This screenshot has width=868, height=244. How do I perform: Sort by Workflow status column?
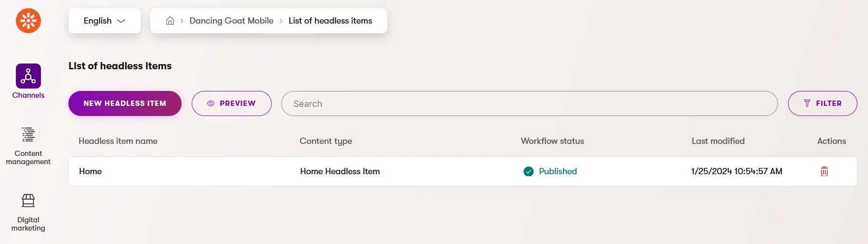[x=552, y=141]
